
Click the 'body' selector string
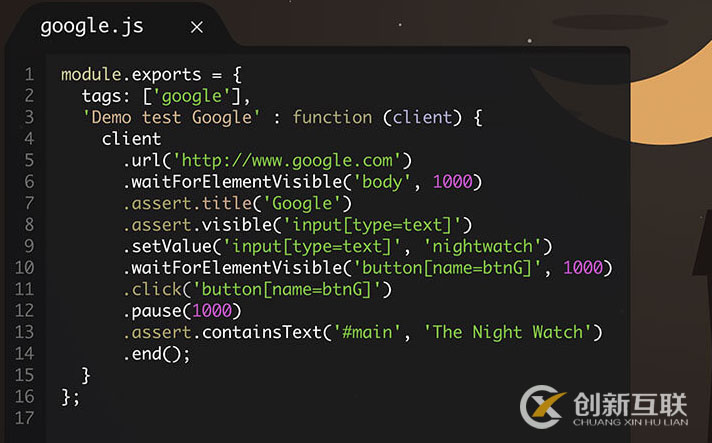click(x=382, y=182)
